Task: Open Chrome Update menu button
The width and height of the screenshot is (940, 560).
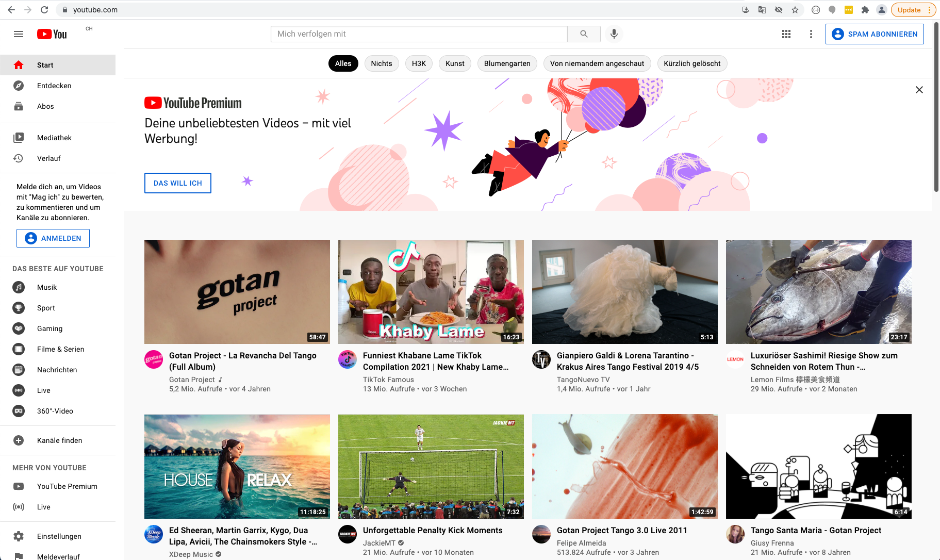Action: pos(914,10)
